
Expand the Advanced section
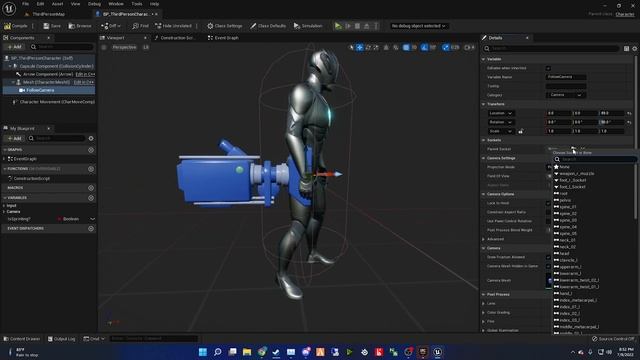pos(484,239)
